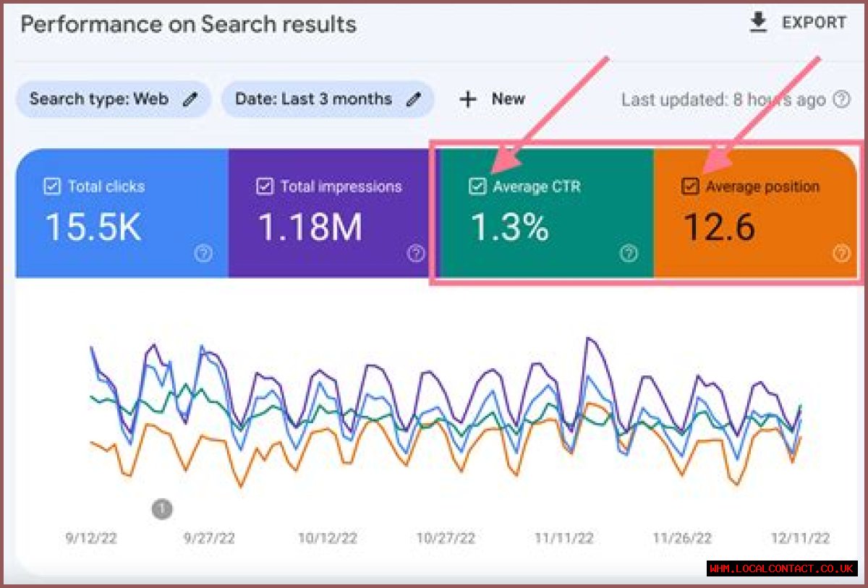The height and width of the screenshot is (588, 868).
Task: Open the Search type: Web filter chip
Action: 114,99
